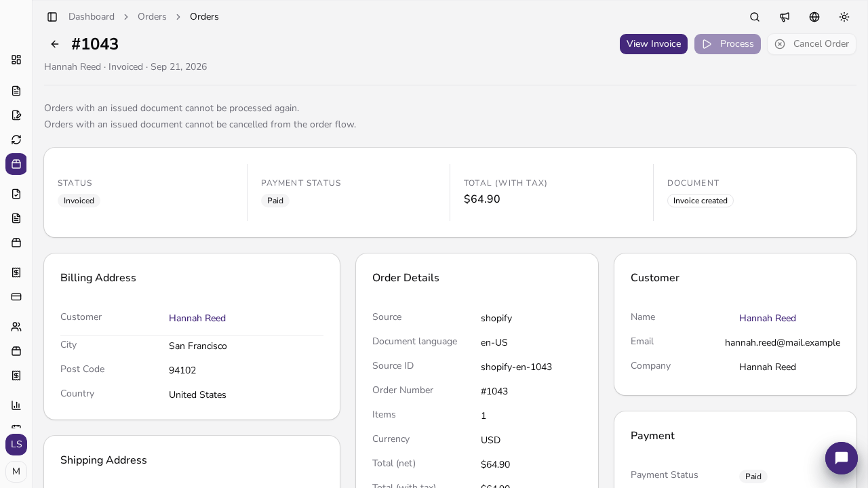Select the highlighted orders box icon
This screenshot has width=868, height=488.
click(16, 164)
